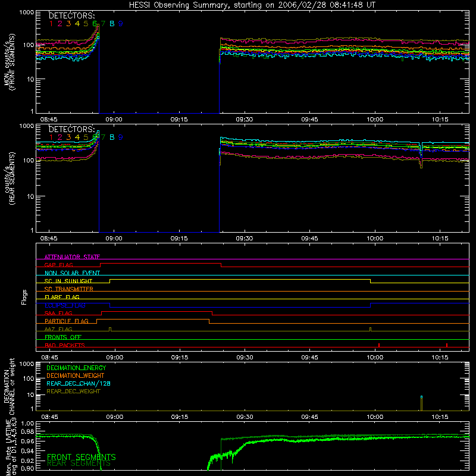Click the decimation spike near 10:10
Image resolution: width=476 pixels, height=476 pixels.
pyautogui.click(x=421, y=403)
